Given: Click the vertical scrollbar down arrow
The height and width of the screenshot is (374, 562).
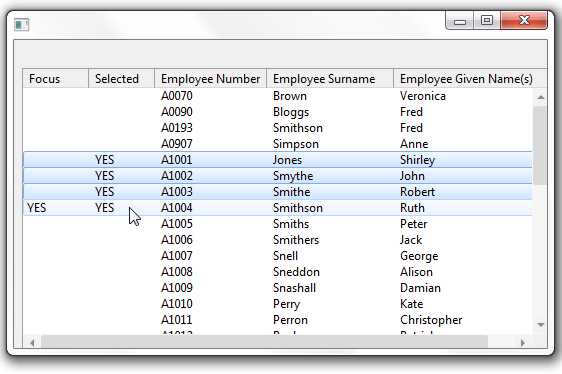Looking at the screenshot, I should (x=541, y=325).
